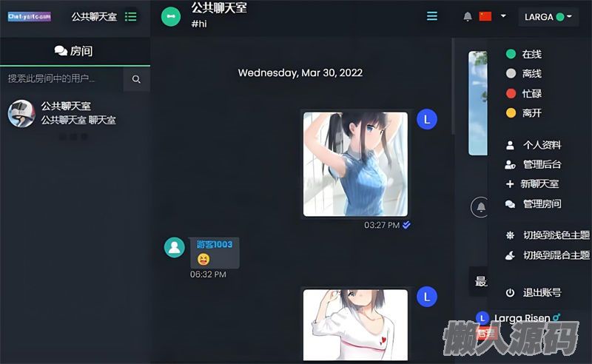This screenshot has width=592, height=364.
Task: Click the green round room avatar icon
Action: pyautogui.click(x=171, y=16)
